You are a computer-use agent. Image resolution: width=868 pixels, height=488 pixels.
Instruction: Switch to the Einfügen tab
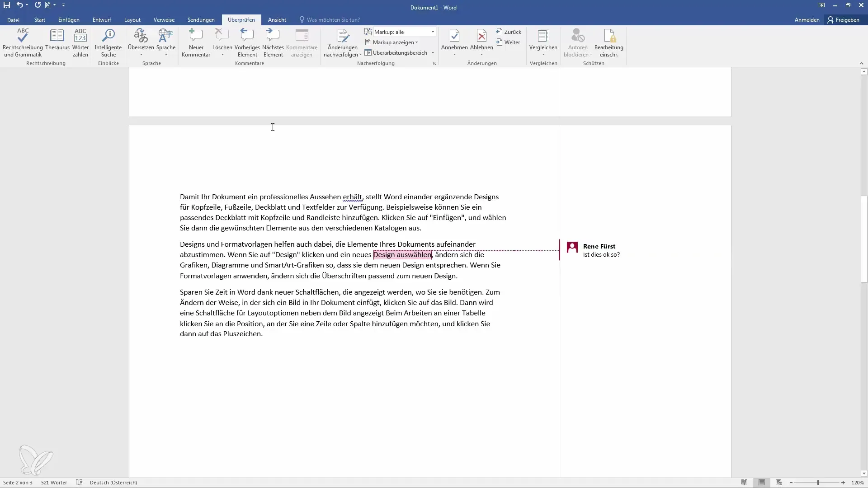[x=69, y=20]
